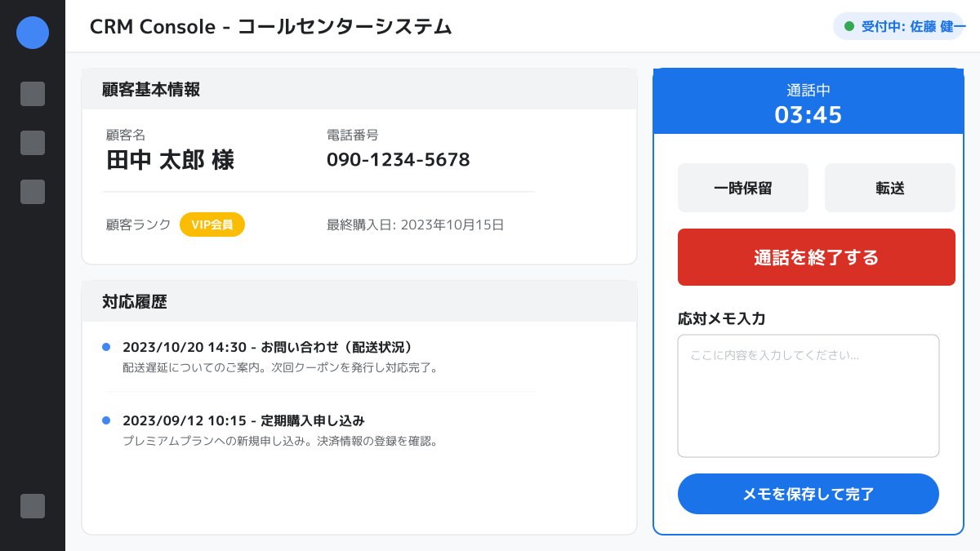This screenshot has width=980, height=551.
Task: Click the VIP会員 rank badge
Action: (212, 224)
